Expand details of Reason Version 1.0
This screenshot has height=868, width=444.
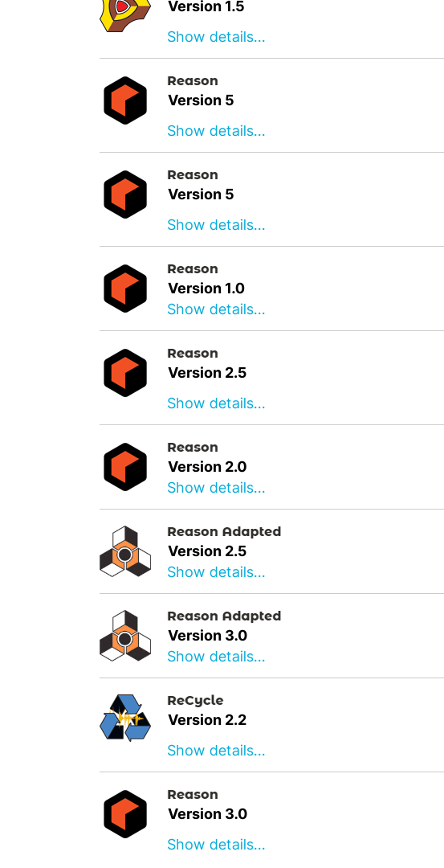tap(216, 309)
